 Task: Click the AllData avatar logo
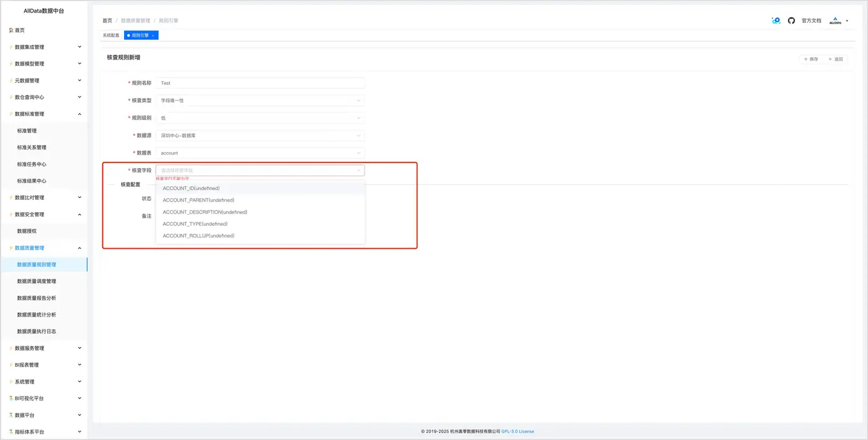[x=835, y=20]
